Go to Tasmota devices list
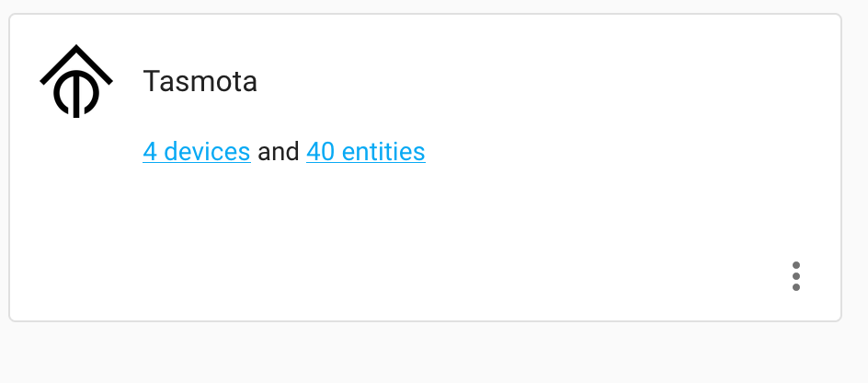The height and width of the screenshot is (383, 868). [x=197, y=151]
